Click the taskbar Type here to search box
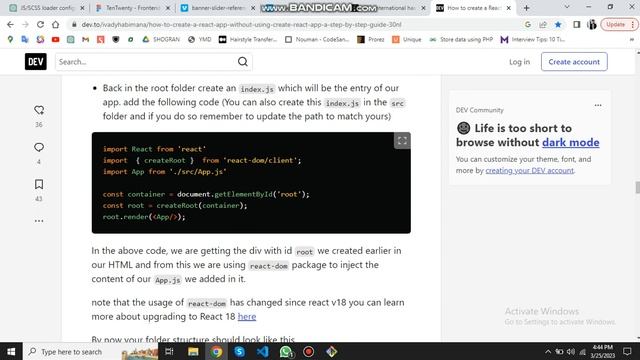Viewport: 640px width, 360px height. pyautogui.click(x=90, y=351)
